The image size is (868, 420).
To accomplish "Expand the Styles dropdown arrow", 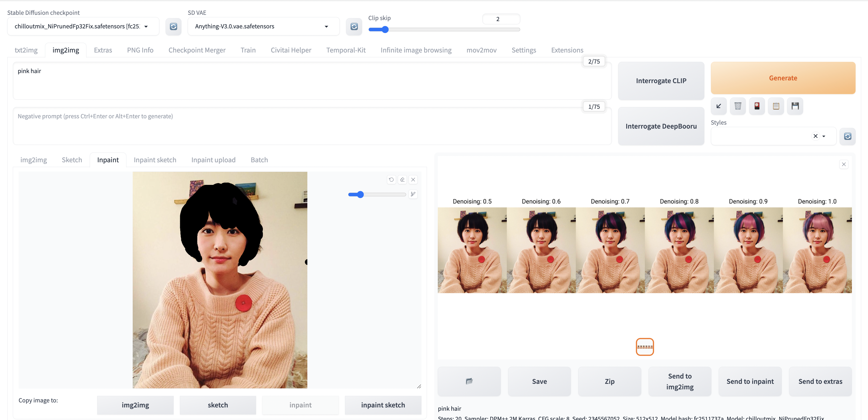I will (x=824, y=136).
